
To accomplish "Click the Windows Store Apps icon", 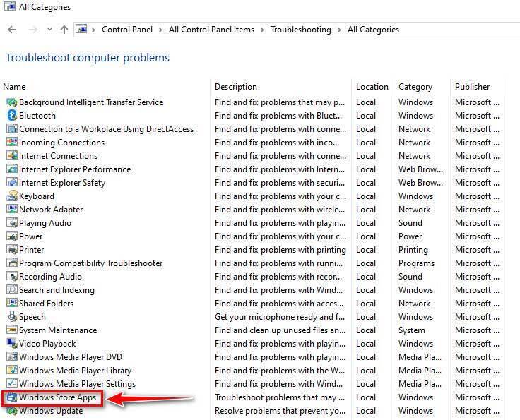I will tap(12, 397).
